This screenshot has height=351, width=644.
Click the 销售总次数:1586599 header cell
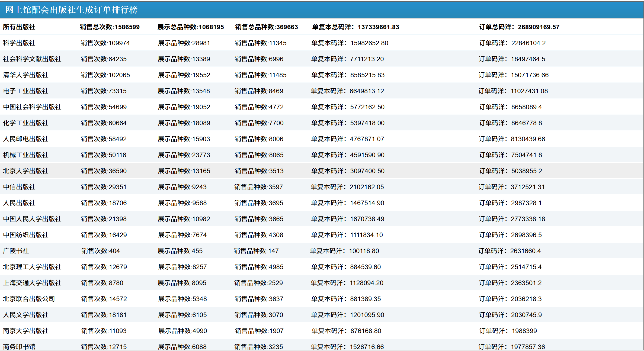click(x=110, y=27)
